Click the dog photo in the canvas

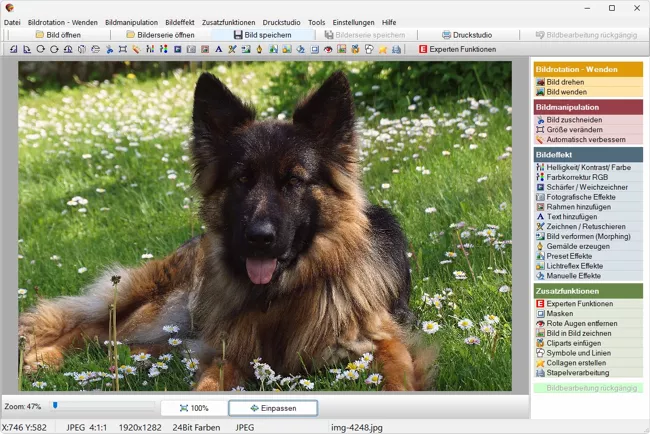coord(265,226)
